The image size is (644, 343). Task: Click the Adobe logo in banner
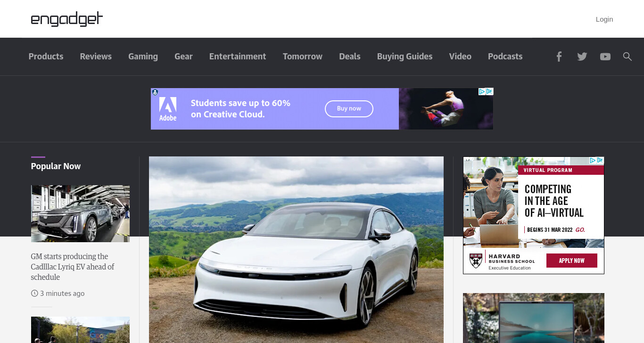[168, 109]
